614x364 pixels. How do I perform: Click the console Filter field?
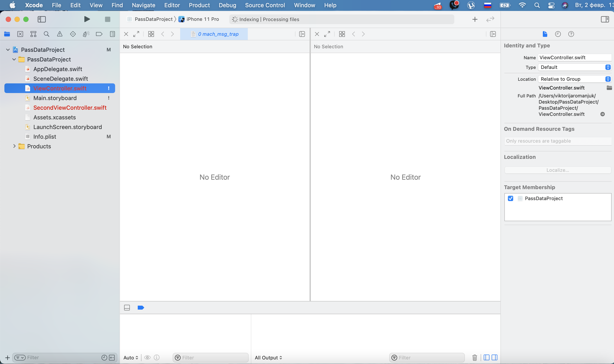[427, 358]
